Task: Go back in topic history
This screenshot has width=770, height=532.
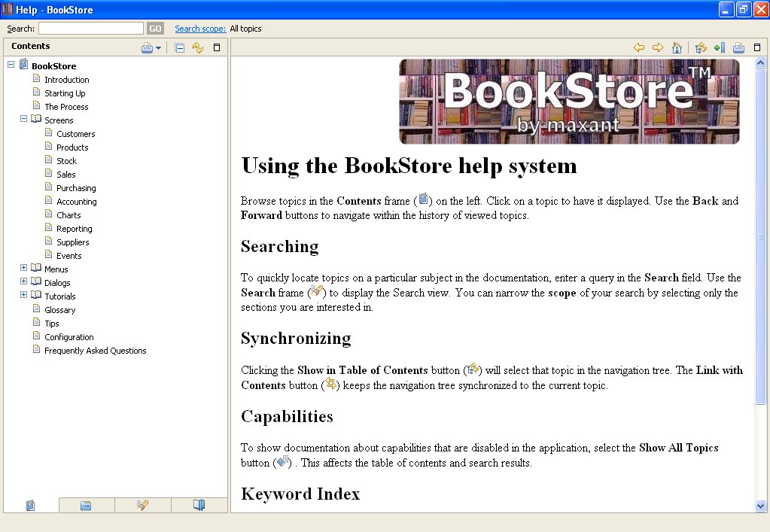Action: click(x=639, y=47)
